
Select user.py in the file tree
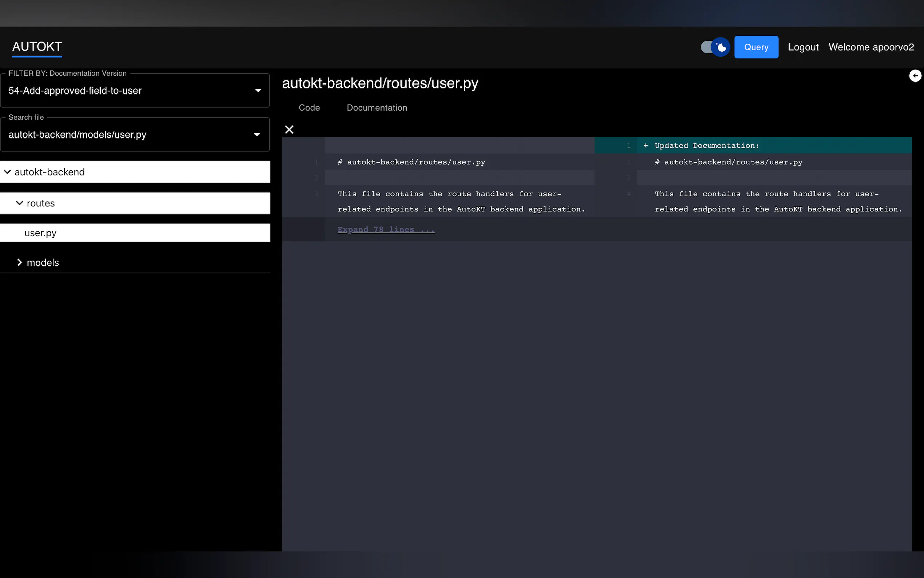tap(40, 233)
